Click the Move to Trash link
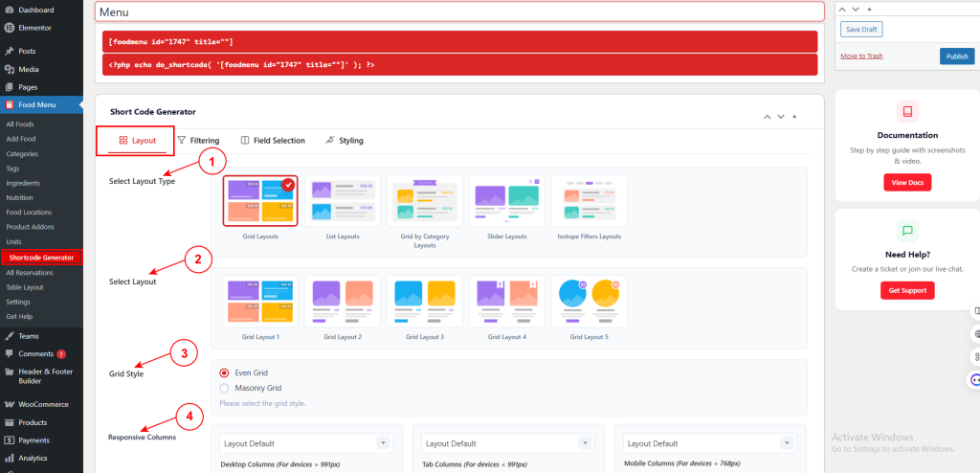Image resolution: width=980 pixels, height=473 pixels. pos(861,56)
